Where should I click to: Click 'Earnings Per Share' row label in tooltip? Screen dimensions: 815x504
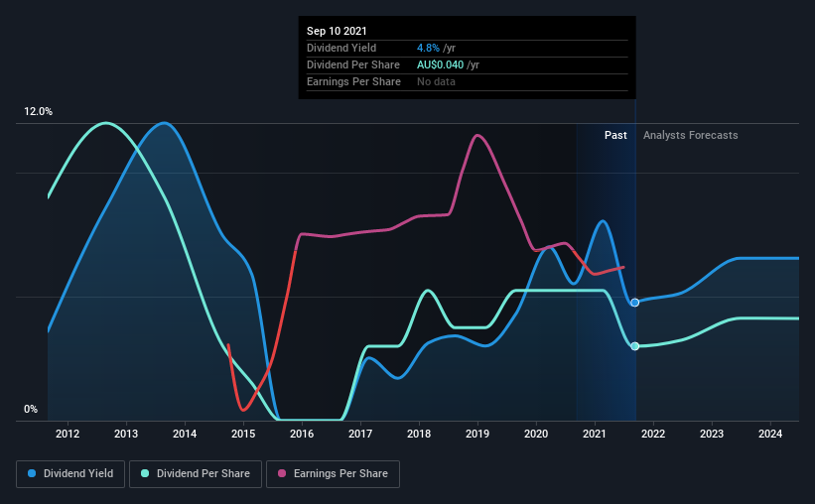click(354, 81)
